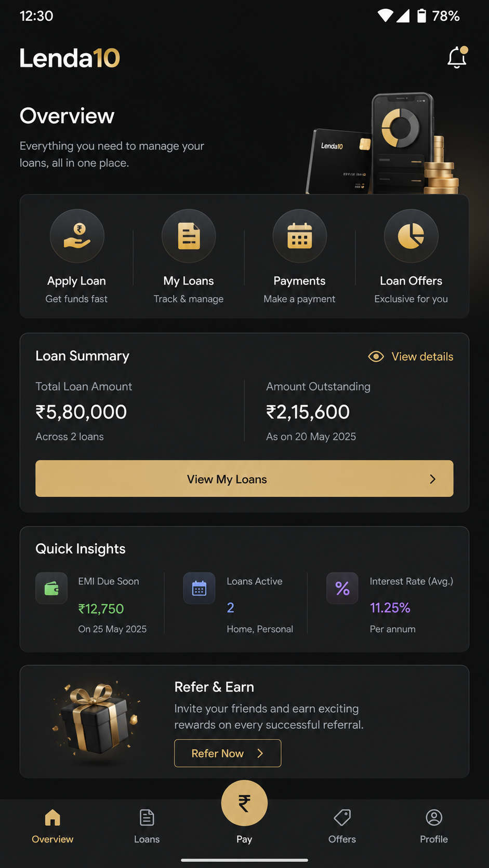Click the eye icon beside View details

point(376,357)
